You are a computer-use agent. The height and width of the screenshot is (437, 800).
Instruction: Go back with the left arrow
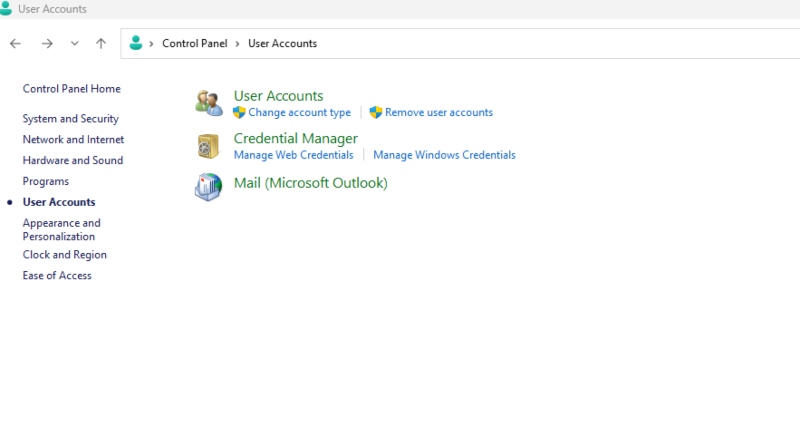(15, 44)
